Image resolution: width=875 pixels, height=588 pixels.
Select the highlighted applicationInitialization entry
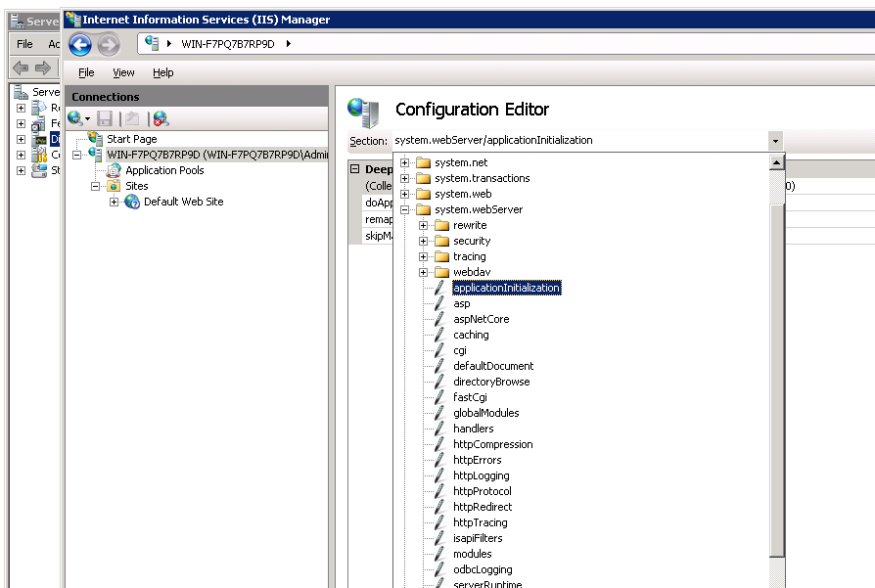(x=506, y=288)
